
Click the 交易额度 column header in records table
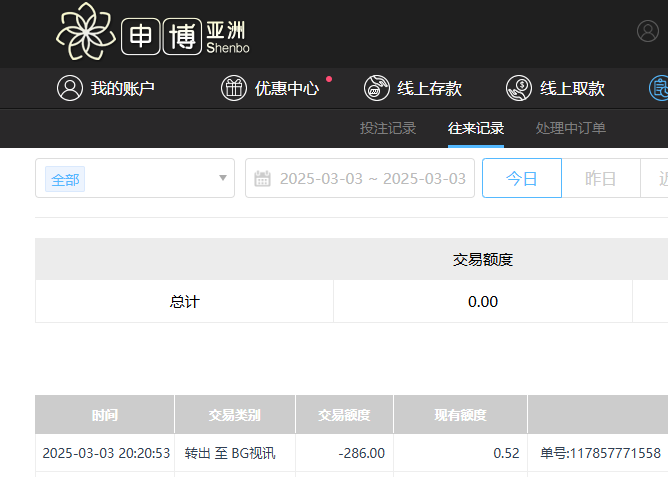344,415
